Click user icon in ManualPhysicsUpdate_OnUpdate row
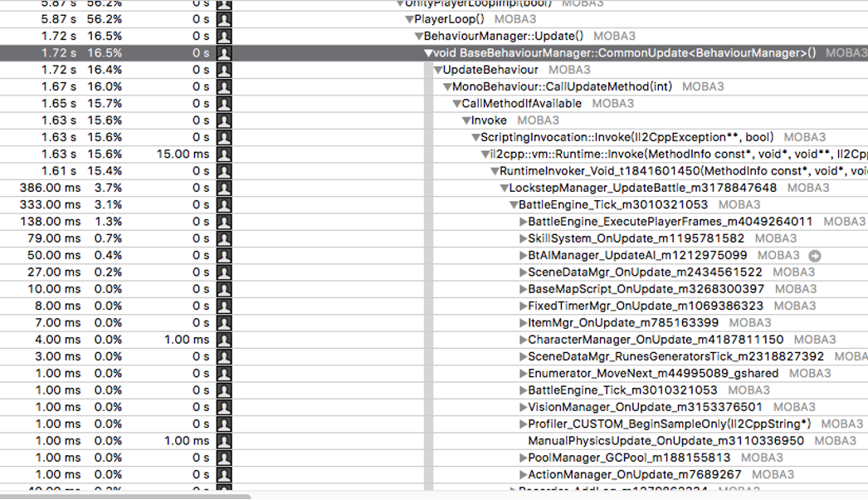The height and width of the screenshot is (500, 868). pyautogui.click(x=224, y=441)
